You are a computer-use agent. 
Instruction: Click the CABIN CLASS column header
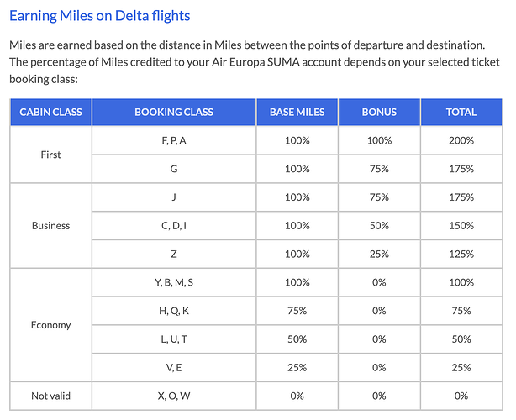[50, 112]
